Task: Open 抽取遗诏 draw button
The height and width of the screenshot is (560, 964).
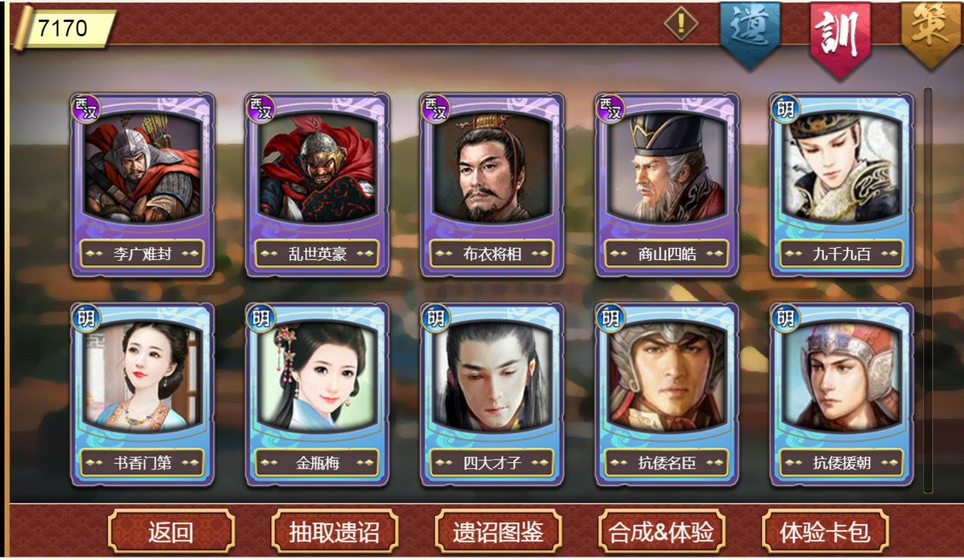Action: (x=334, y=532)
